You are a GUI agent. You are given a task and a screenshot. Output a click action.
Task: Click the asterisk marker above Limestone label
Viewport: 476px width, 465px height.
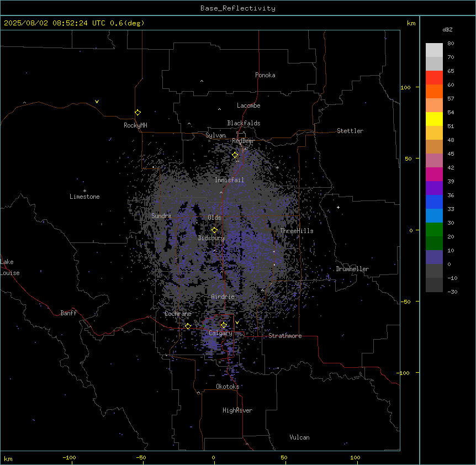click(x=84, y=191)
